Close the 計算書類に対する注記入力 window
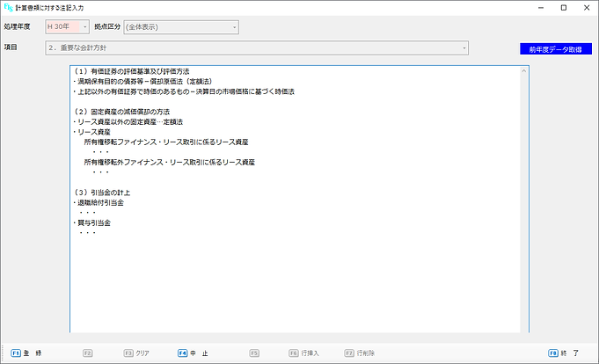The width and height of the screenshot is (599, 364). pyautogui.click(x=587, y=8)
